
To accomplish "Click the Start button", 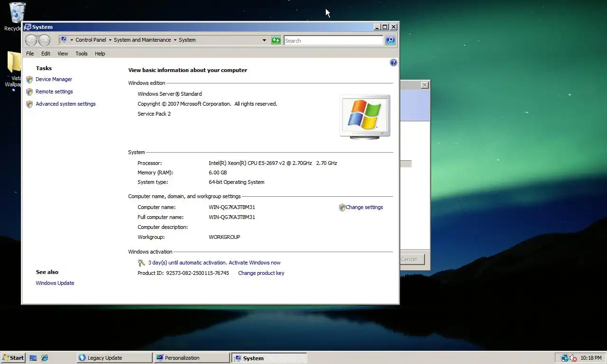I will 13,358.
